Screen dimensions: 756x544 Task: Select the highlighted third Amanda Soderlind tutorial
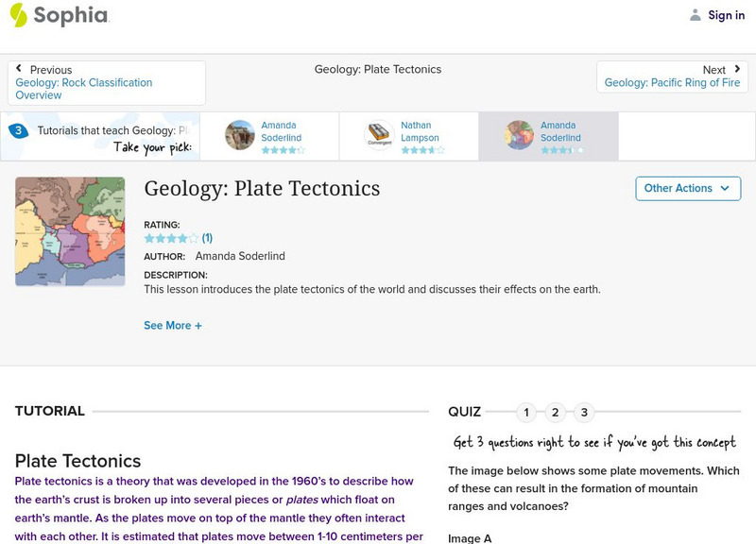tap(548, 136)
